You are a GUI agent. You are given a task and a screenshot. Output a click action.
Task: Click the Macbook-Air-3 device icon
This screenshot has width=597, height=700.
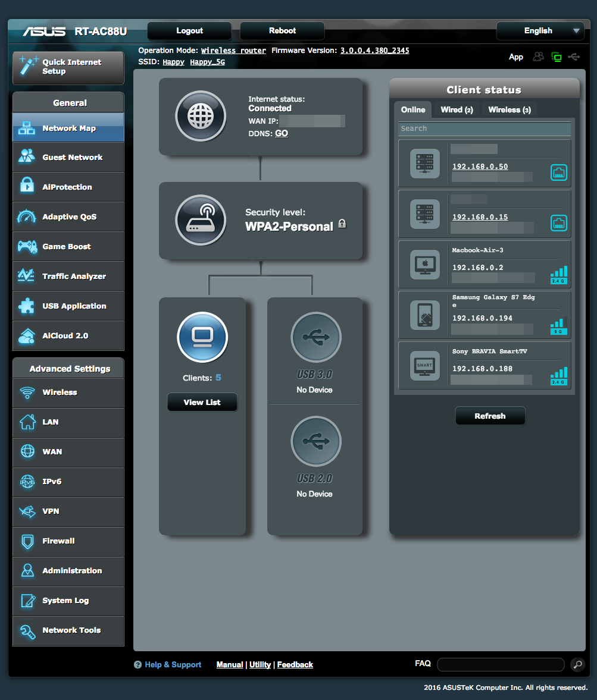(425, 265)
